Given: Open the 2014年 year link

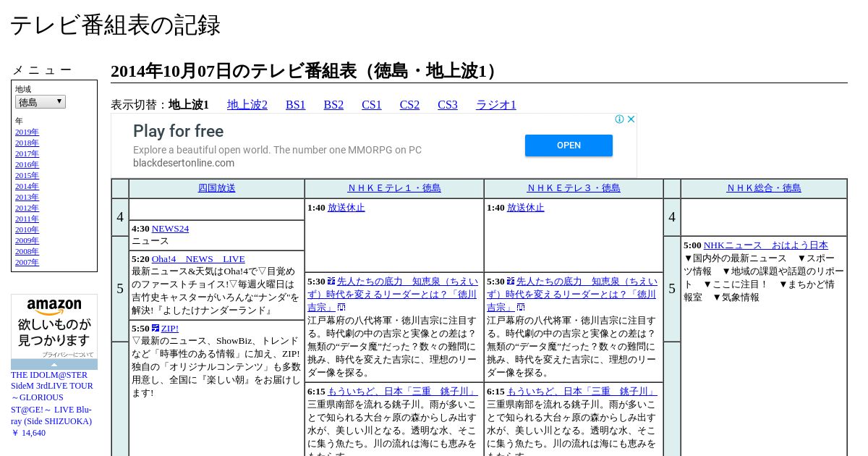Looking at the screenshot, I should tap(27, 186).
